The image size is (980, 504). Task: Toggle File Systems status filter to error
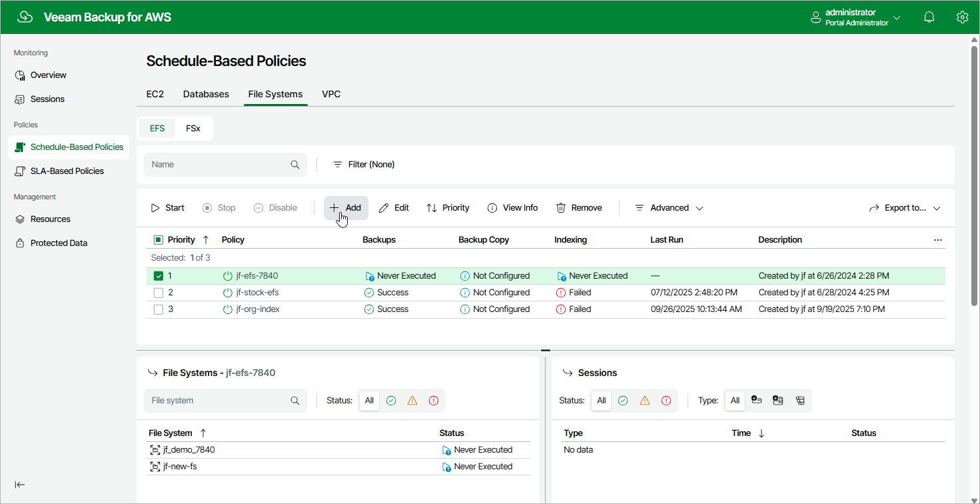click(434, 401)
